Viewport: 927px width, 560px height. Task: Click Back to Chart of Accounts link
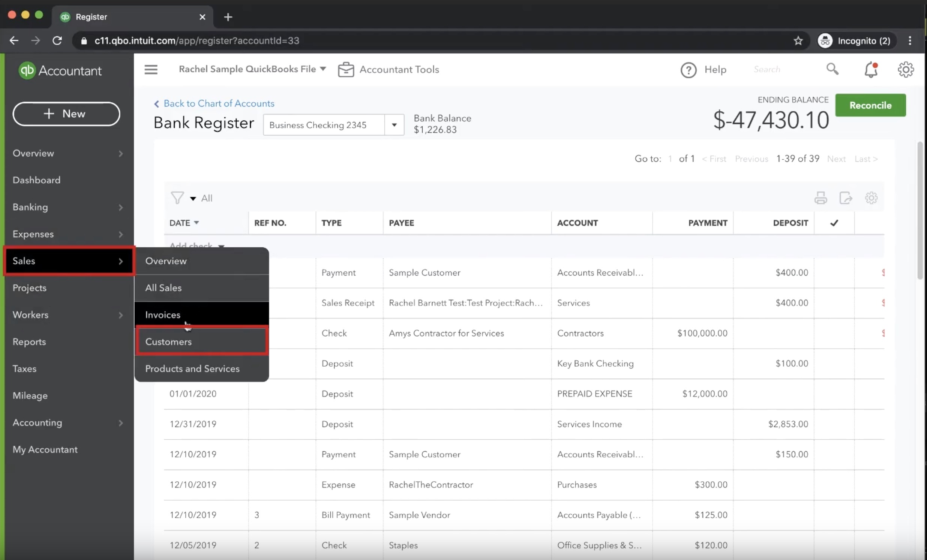point(214,103)
